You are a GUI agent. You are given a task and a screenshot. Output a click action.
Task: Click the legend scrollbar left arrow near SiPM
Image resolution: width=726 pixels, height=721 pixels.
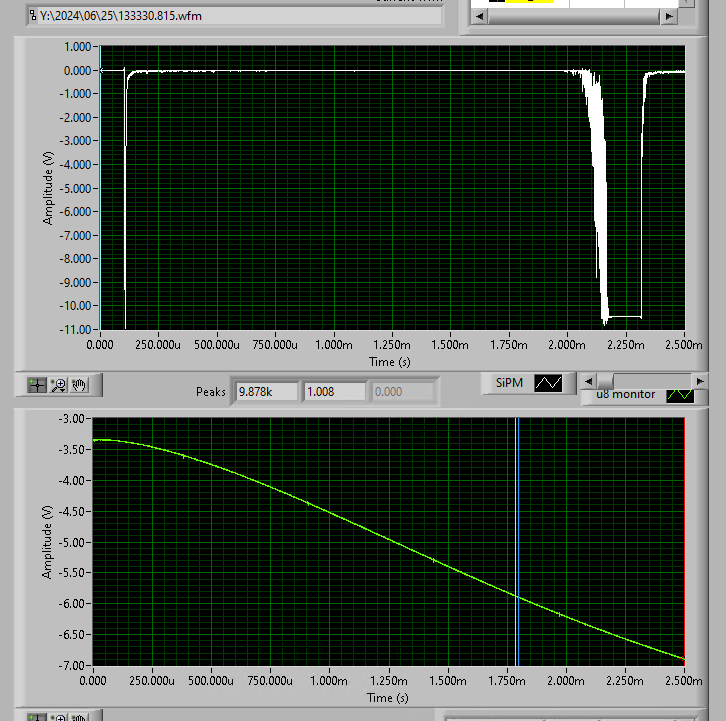click(x=588, y=382)
